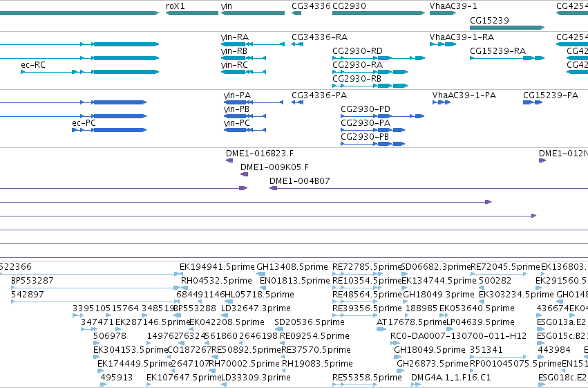Click the 495913 EST label
Image resolution: width=588 pixels, height=388 pixels.
coord(117,378)
